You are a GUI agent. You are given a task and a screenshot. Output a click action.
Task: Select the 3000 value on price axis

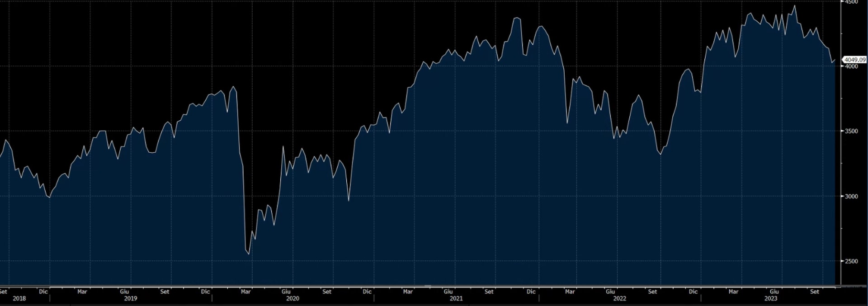[x=851, y=196]
